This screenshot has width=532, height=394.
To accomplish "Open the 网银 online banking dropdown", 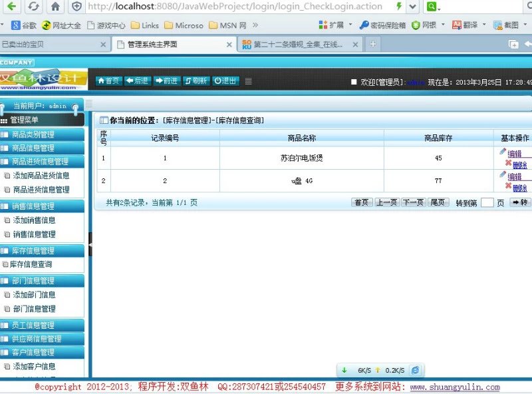I will [428, 25].
